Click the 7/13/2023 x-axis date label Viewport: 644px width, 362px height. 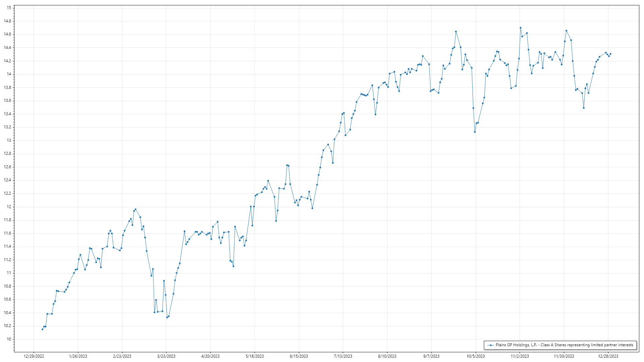pos(343,356)
